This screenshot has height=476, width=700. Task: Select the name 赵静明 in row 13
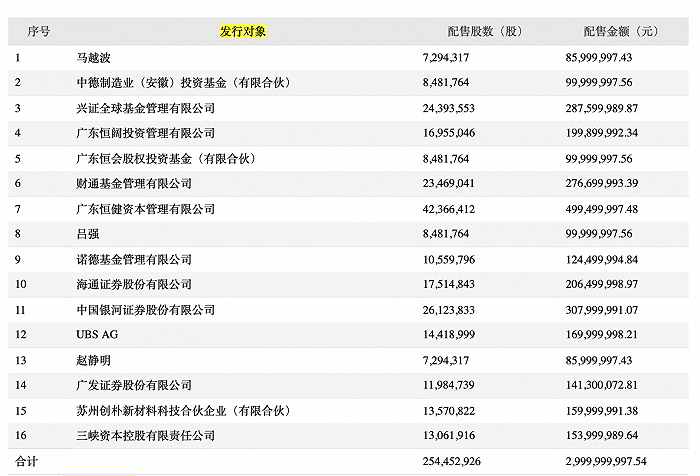point(93,360)
